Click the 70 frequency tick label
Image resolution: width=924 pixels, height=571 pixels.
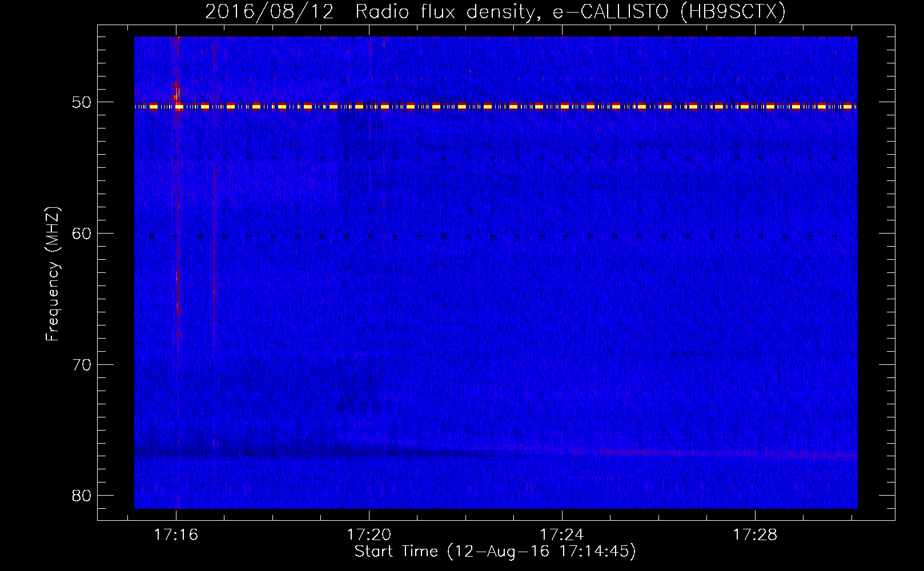pos(82,365)
